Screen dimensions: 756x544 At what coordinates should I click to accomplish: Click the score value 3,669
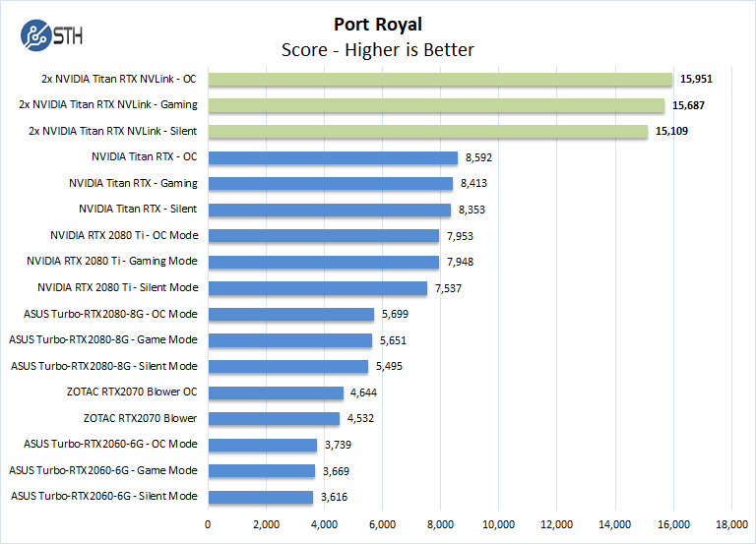[336, 471]
